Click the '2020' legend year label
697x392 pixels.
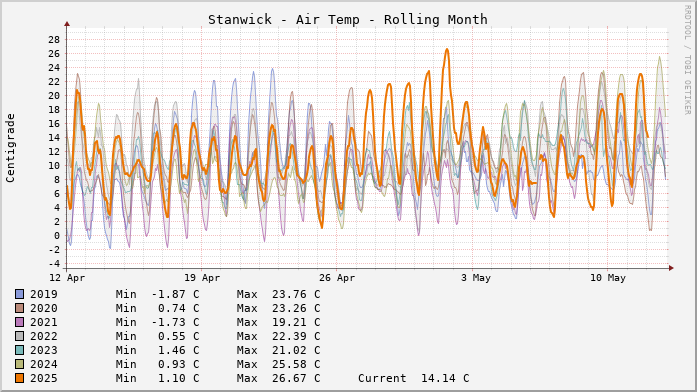44,308
